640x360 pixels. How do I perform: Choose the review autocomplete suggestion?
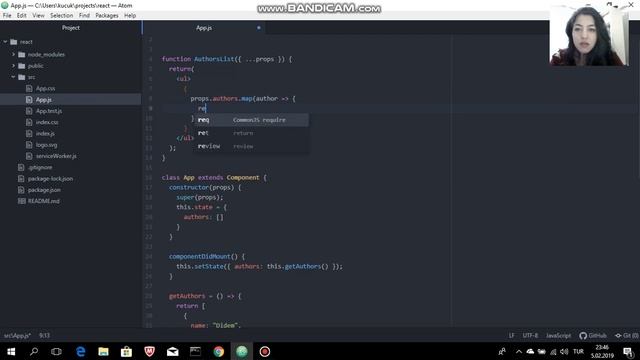click(251, 146)
